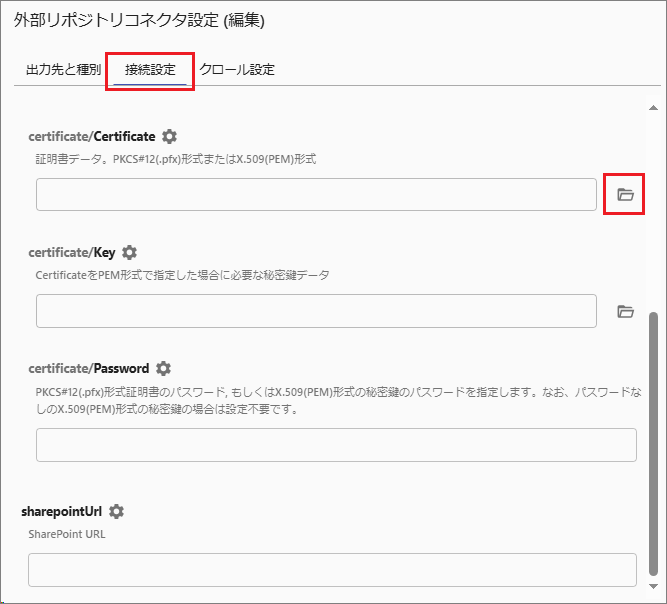Click the certificate/Password field label
Viewport: 667px width, 604px height.
click(89, 368)
